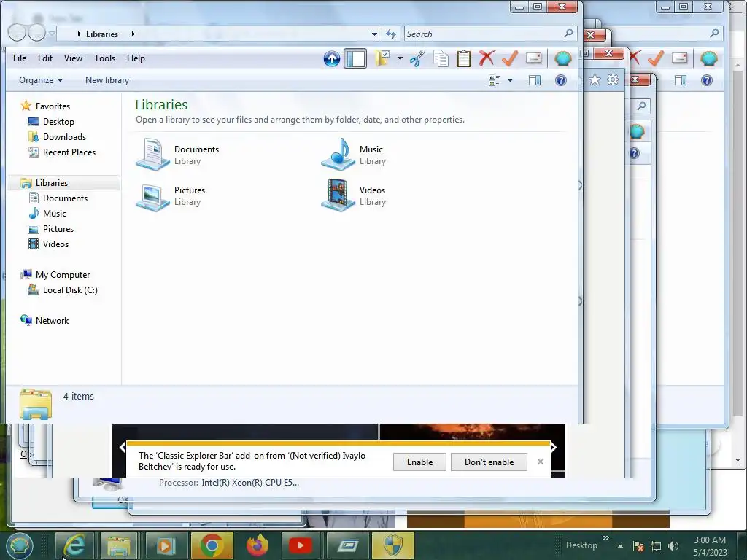747x560 pixels.
Task: Select the Pictures library icon
Action: pyautogui.click(x=152, y=196)
